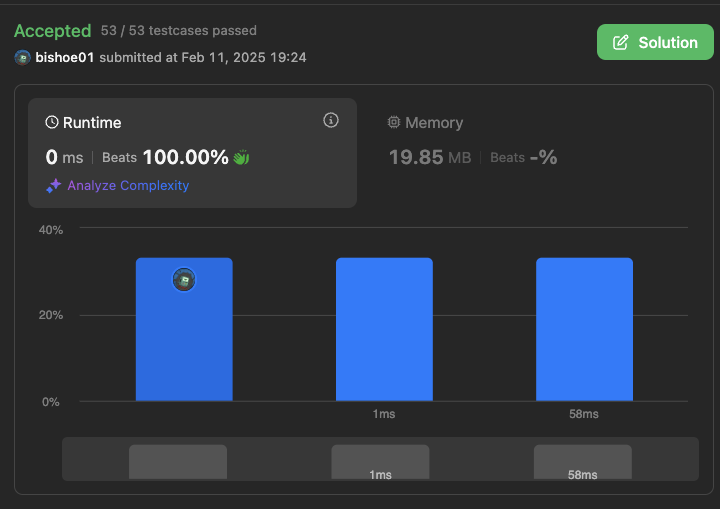Click the 0 ms runtime value
The image size is (720, 509).
coord(64,157)
